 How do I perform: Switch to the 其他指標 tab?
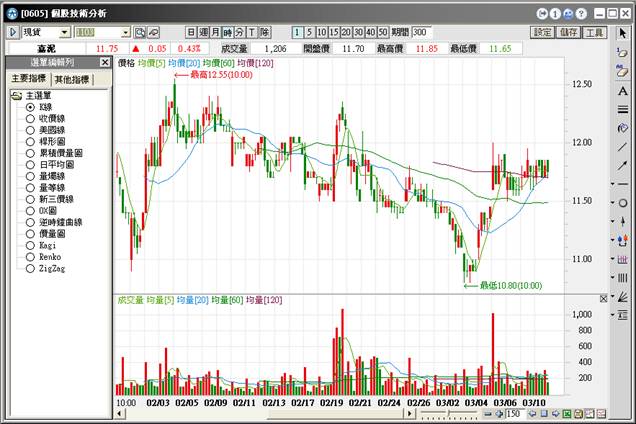click(x=77, y=80)
